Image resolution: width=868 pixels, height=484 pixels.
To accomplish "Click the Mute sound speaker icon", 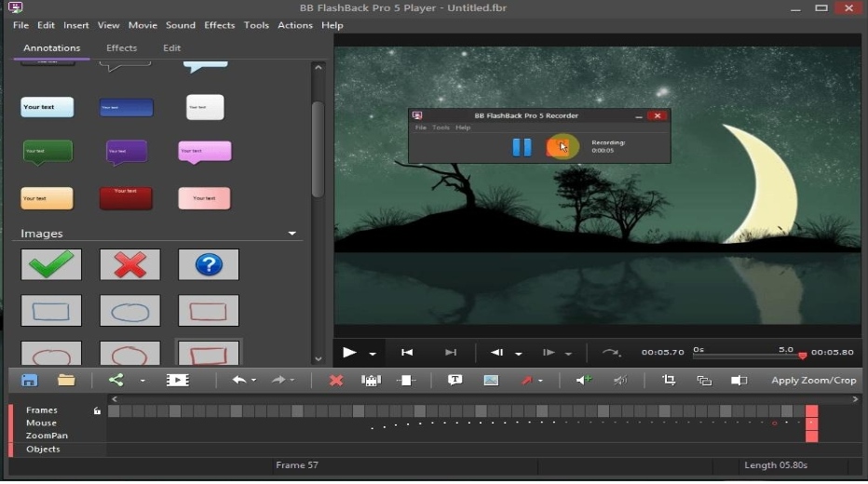I will (x=620, y=380).
